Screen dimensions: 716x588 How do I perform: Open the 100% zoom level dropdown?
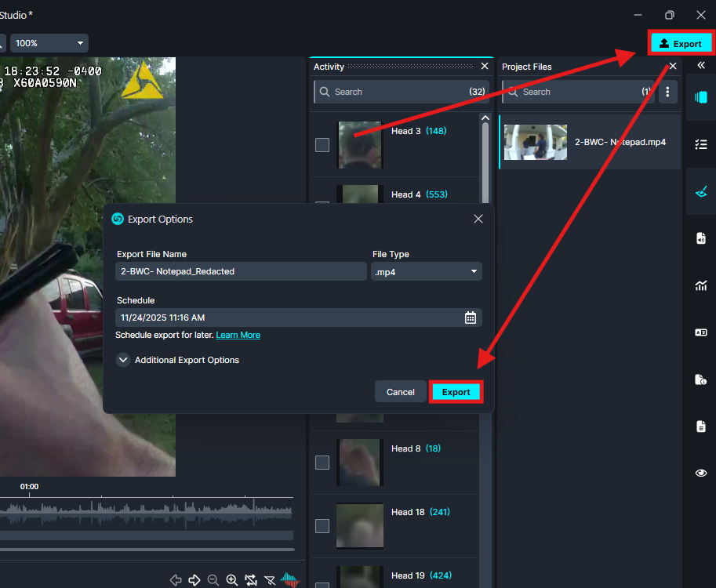click(49, 43)
